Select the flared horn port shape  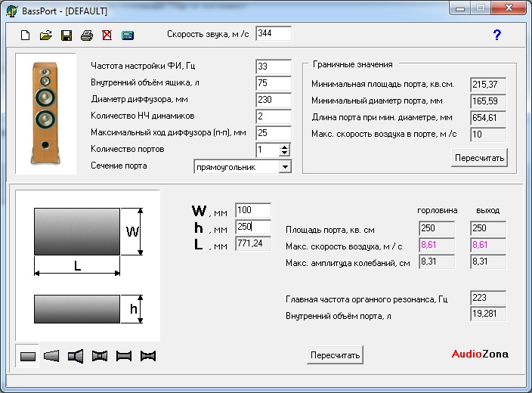click(76, 356)
